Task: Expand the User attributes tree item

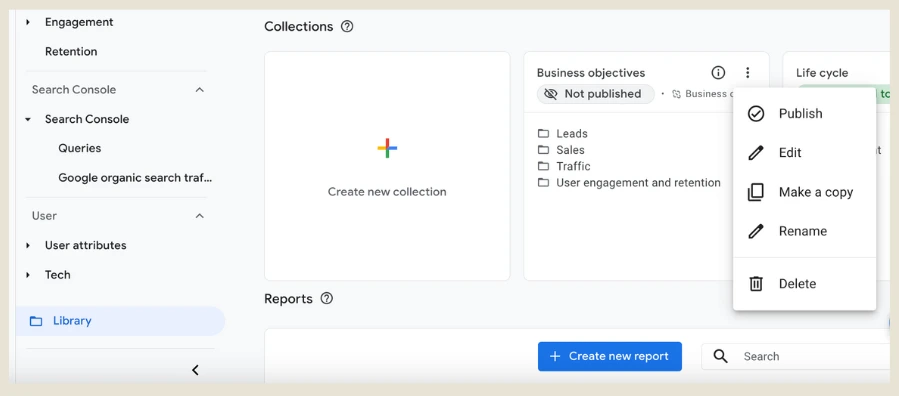Action: click(28, 245)
